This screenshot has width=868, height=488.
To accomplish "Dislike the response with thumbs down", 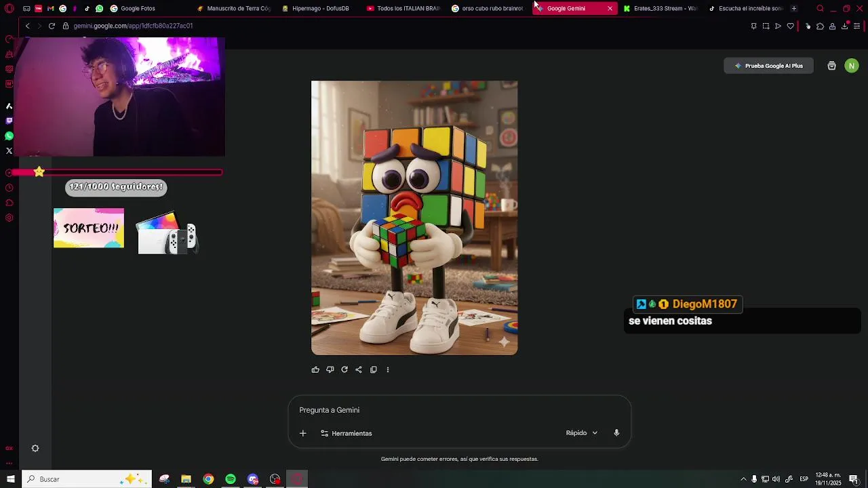I will click(x=330, y=369).
